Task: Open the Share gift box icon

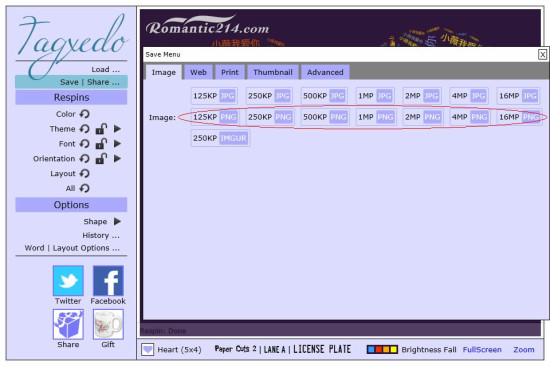Action: [x=68, y=324]
